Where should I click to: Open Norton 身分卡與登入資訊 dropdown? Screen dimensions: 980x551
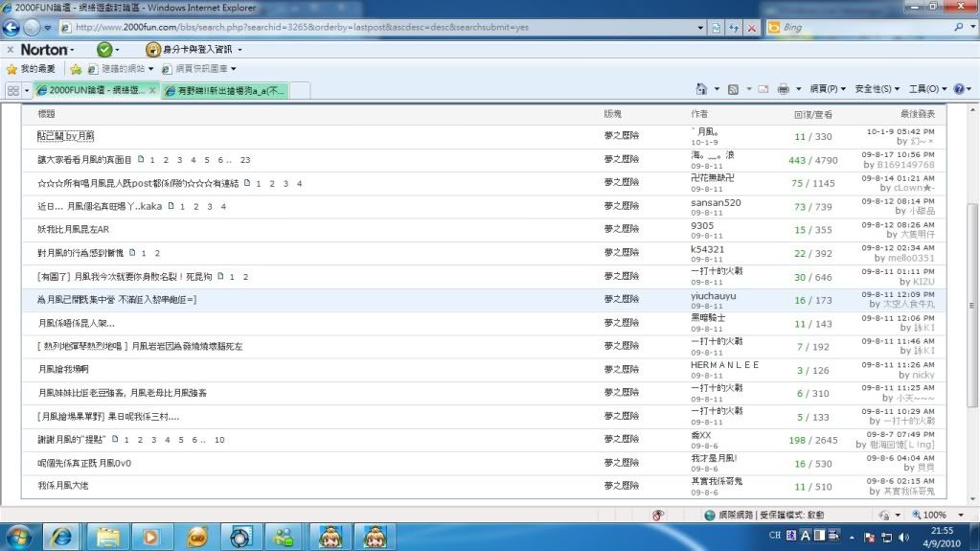pos(194,49)
